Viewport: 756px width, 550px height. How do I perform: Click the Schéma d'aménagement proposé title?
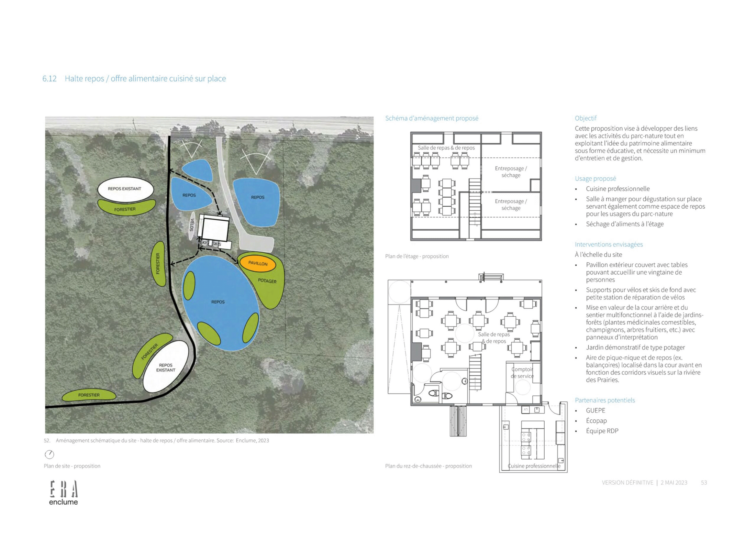(x=431, y=118)
